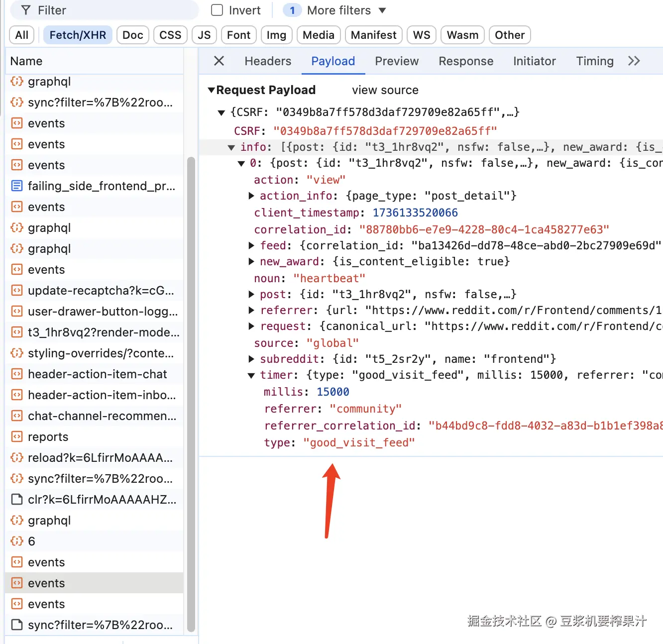The width and height of the screenshot is (663, 644).
Task: Select the reload?k=6LfirrMoAAAA... request
Action: tap(95, 458)
